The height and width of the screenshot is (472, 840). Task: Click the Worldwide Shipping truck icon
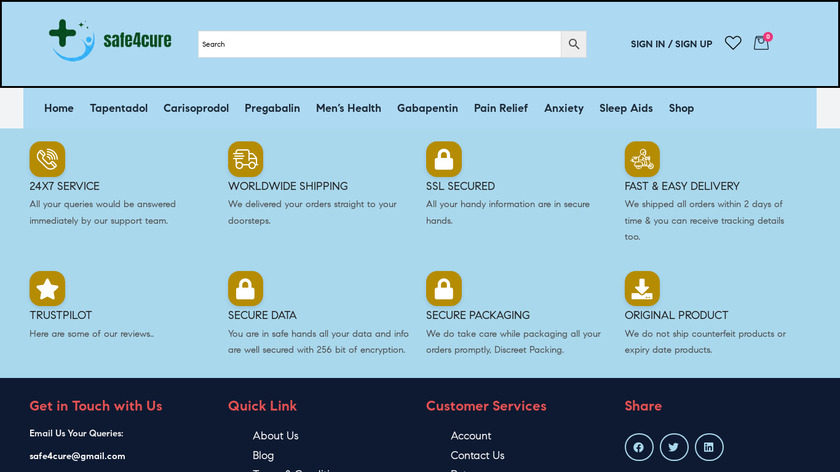245,159
